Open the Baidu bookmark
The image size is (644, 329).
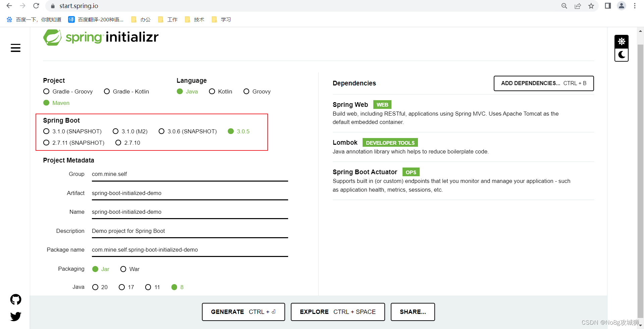34,19
